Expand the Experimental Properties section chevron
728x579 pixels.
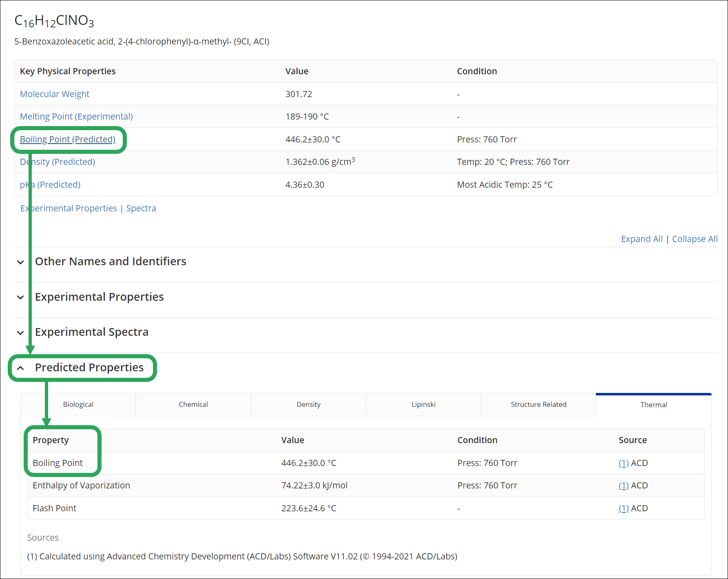(x=20, y=297)
